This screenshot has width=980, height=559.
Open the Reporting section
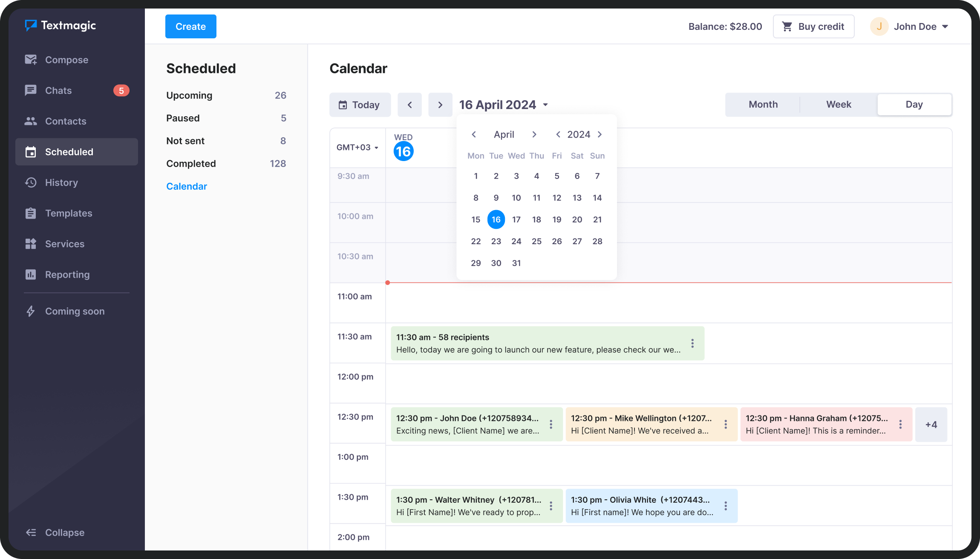click(67, 274)
